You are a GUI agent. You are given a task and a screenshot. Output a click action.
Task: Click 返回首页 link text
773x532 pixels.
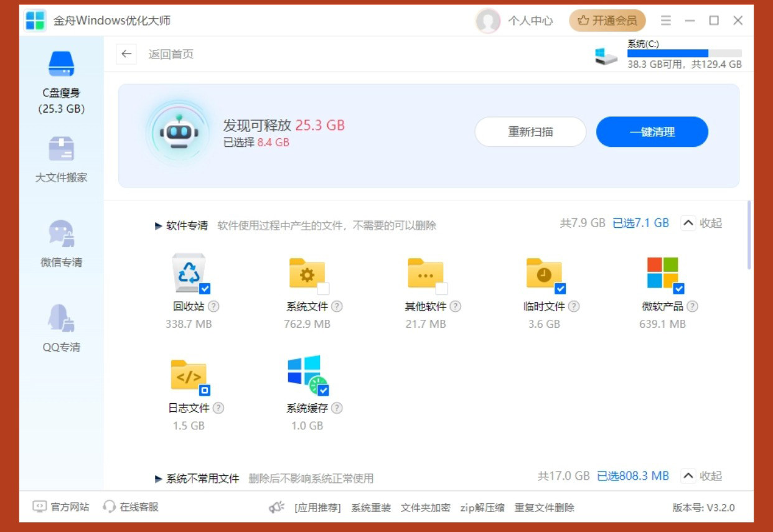pos(171,54)
